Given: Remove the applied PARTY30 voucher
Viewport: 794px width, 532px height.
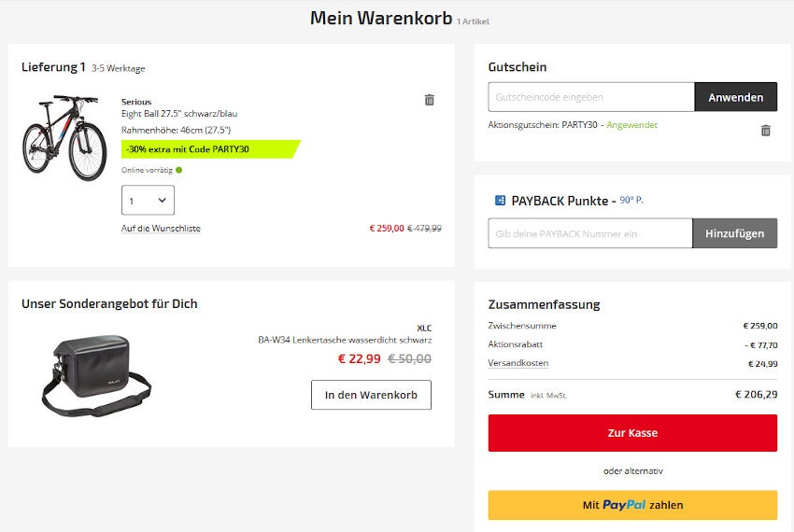Looking at the screenshot, I should 766,131.
